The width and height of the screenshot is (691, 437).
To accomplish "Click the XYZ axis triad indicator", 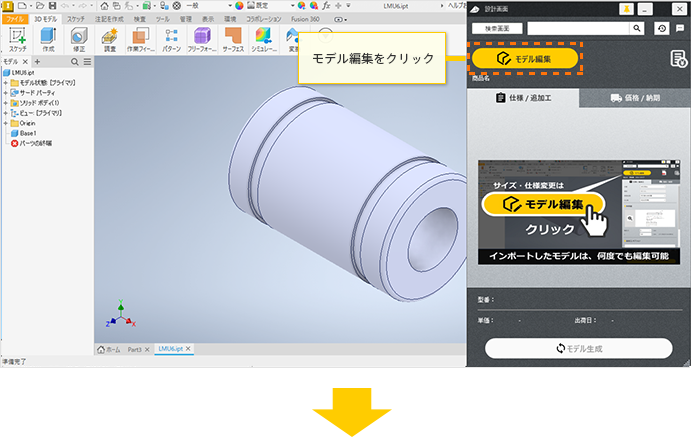I will (x=121, y=314).
